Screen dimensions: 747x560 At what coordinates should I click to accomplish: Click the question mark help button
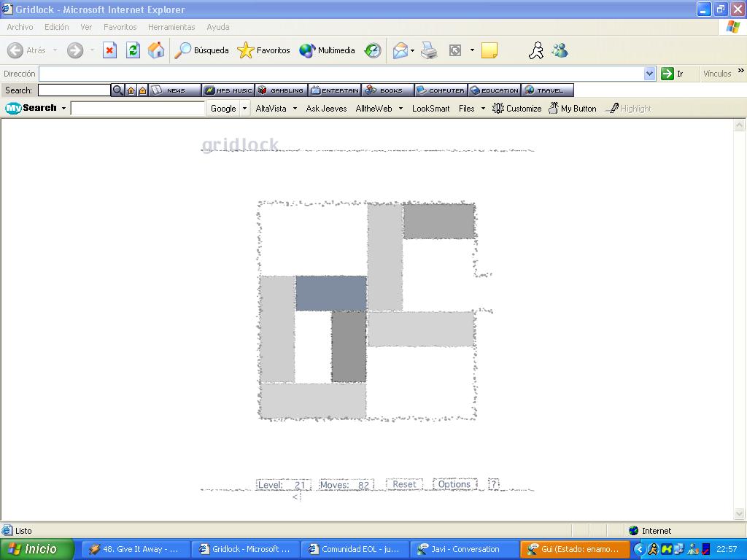(x=494, y=484)
